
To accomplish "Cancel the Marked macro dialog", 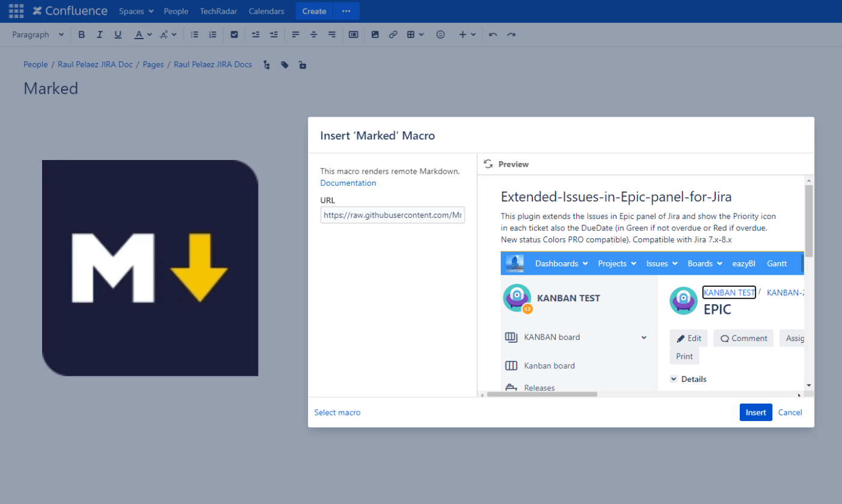I will click(790, 413).
